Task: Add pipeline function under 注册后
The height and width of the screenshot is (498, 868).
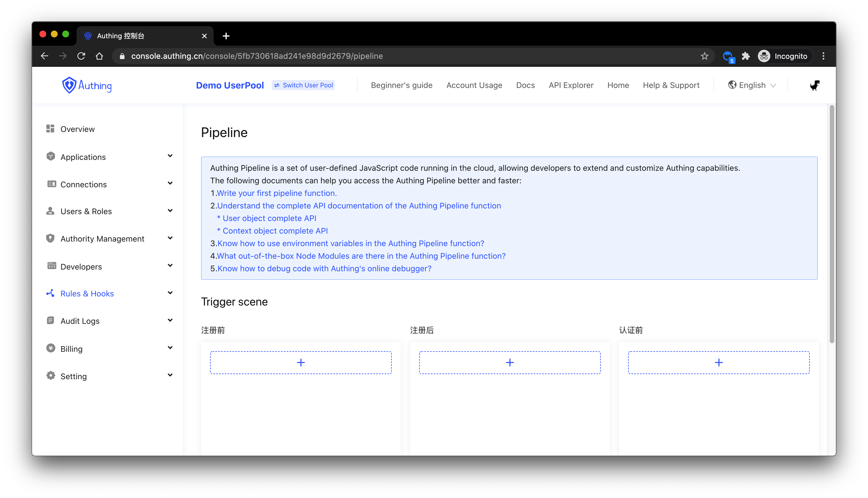Action: pyautogui.click(x=510, y=362)
